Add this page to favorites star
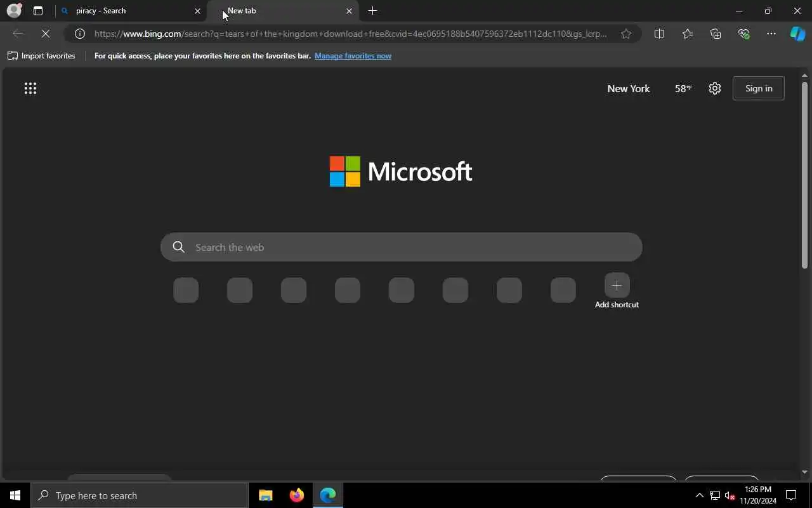Viewport: 812px width, 508px height. tap(626, 34)
